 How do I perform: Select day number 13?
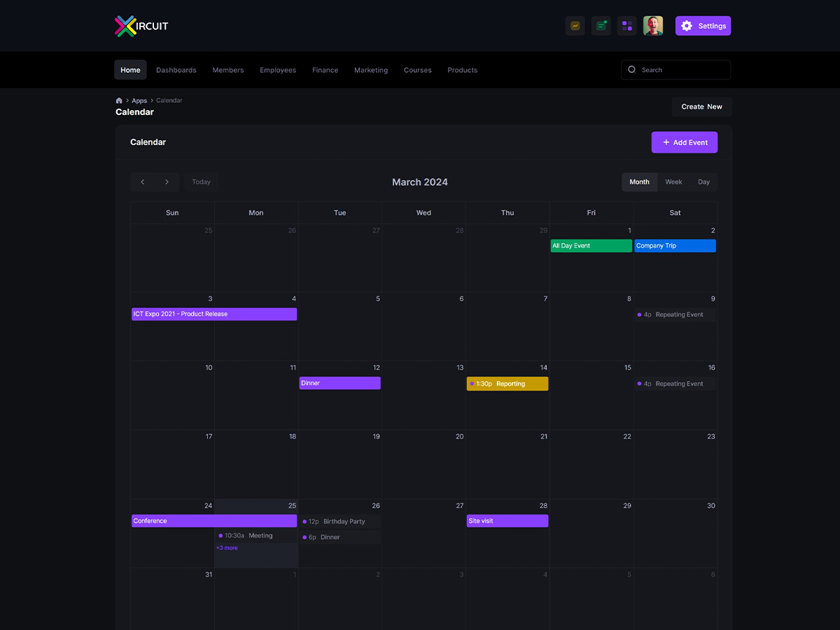tap(460, 367)
